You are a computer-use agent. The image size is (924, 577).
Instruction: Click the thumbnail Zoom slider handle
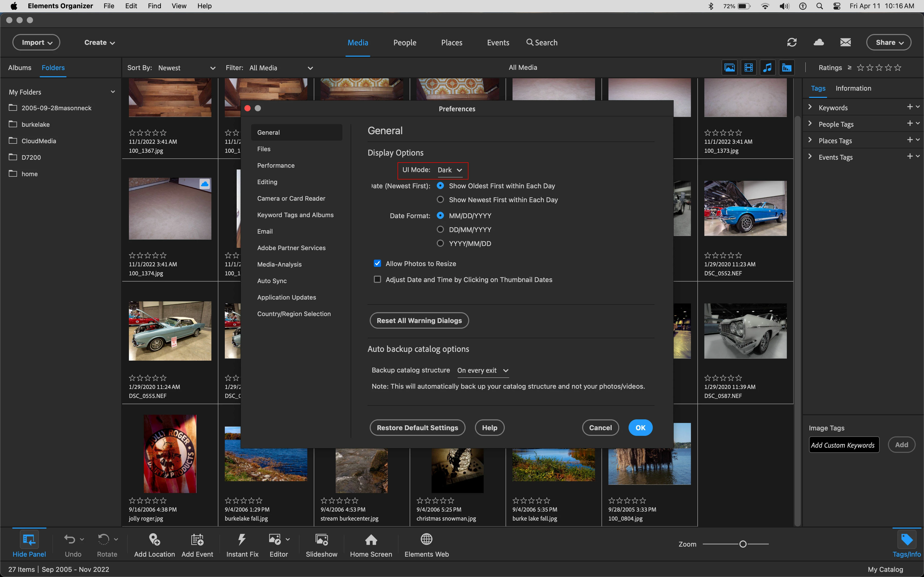pyautogui.click(x=743, y=544)
